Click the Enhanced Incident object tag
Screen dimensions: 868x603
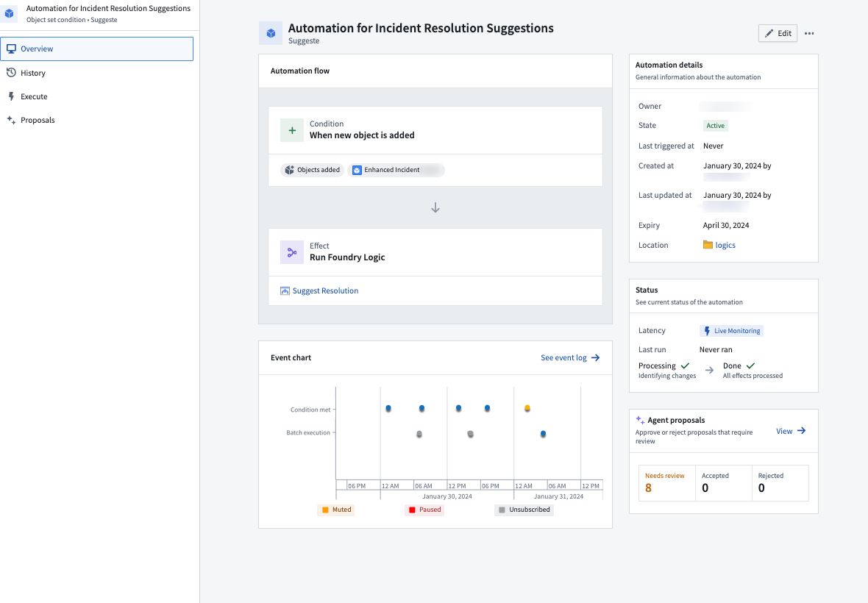point(396,170)
